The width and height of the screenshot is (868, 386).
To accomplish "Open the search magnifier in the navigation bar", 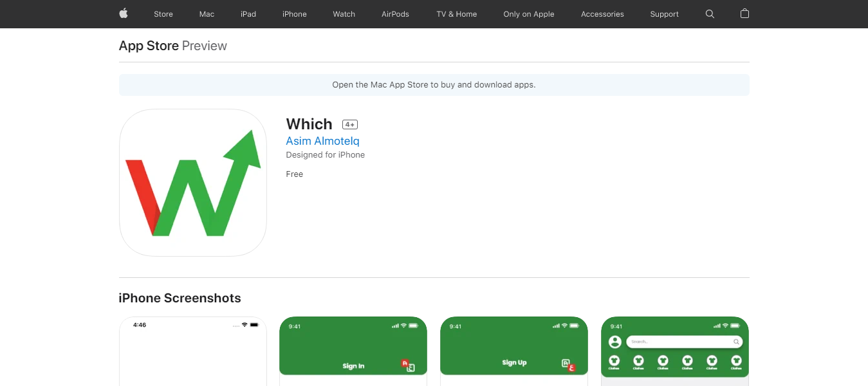I will point(710,14).
